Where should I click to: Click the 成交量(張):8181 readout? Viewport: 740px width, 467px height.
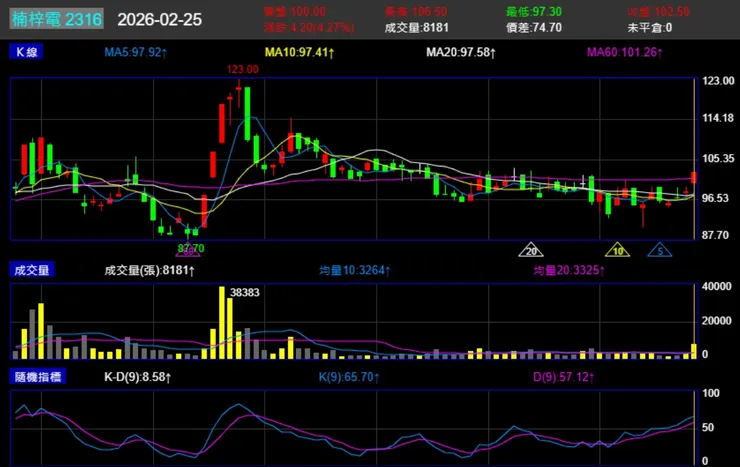(x=150, y=270)
